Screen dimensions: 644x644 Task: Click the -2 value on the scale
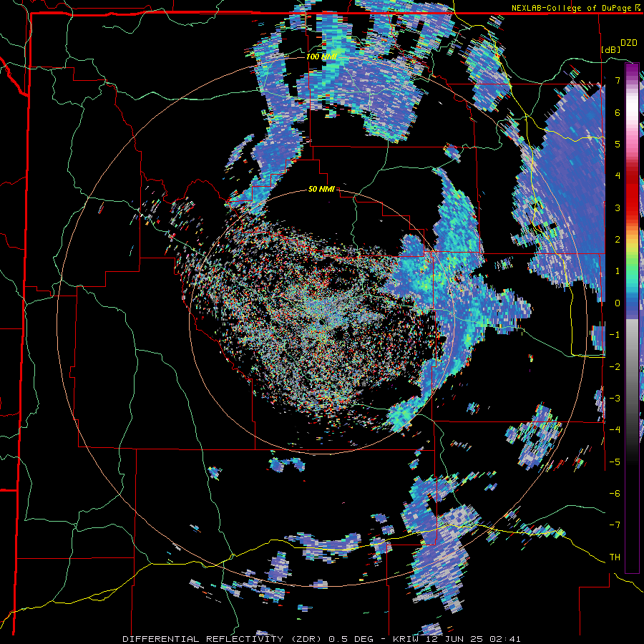[615, 366]
